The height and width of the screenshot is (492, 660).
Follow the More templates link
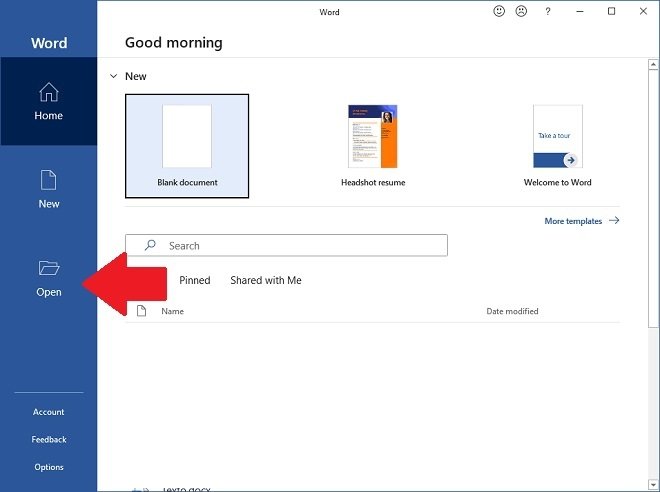582,221
